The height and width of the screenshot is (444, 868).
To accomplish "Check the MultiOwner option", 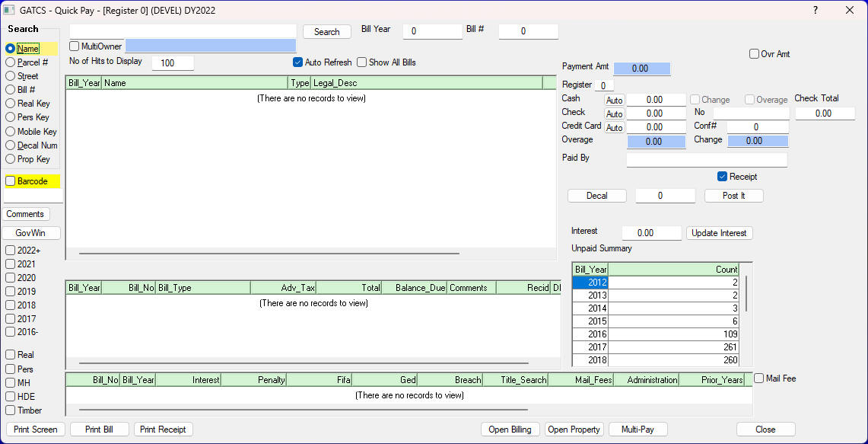I will pos(75,46).
